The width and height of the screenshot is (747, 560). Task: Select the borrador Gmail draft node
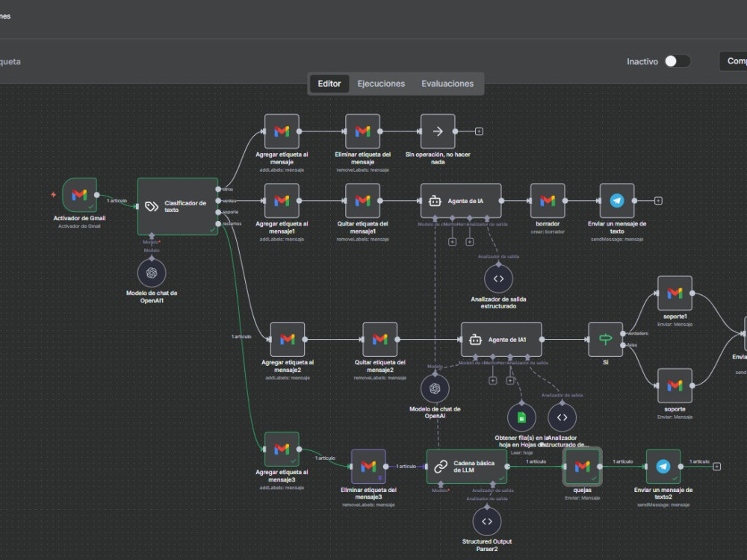(x=548, y=201)
